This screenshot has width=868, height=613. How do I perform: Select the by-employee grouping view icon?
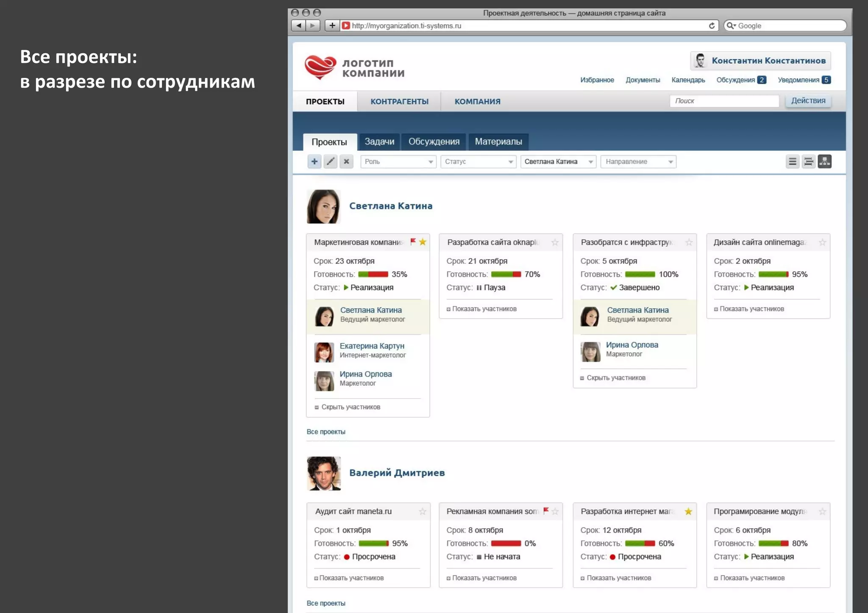(x=824, y=161)
